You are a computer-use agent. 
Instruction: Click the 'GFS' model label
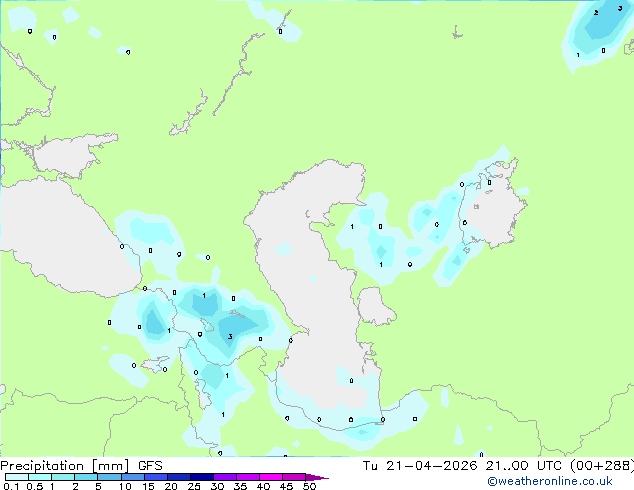150,466
